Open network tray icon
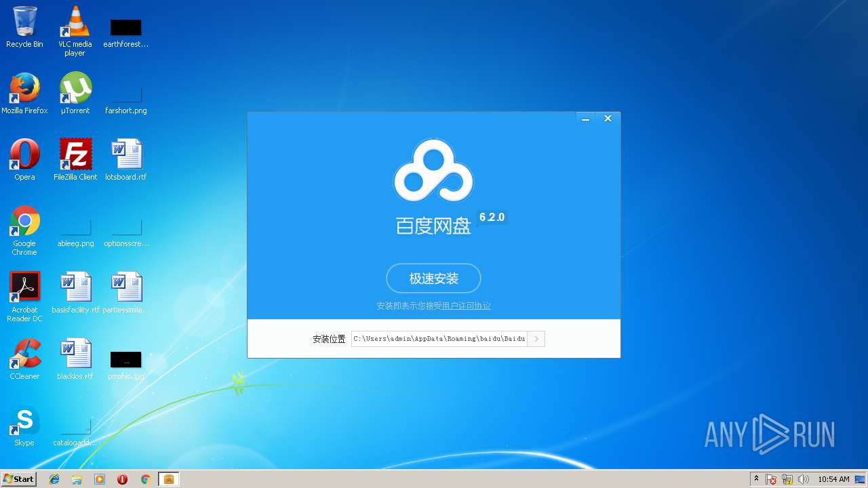This screenshot has width=868, height=488. click(x=787, y=479)
